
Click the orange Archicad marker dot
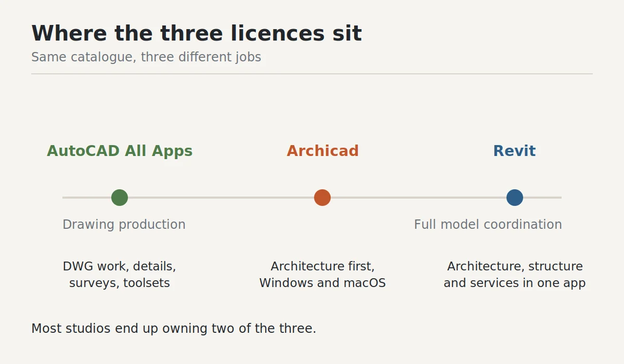click(x=322, y=198)
